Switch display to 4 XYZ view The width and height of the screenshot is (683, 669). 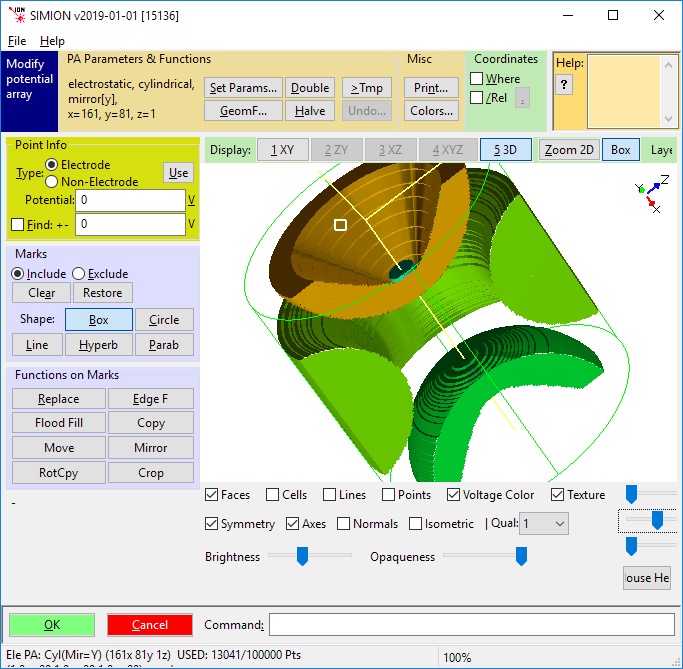coord(447,150)
